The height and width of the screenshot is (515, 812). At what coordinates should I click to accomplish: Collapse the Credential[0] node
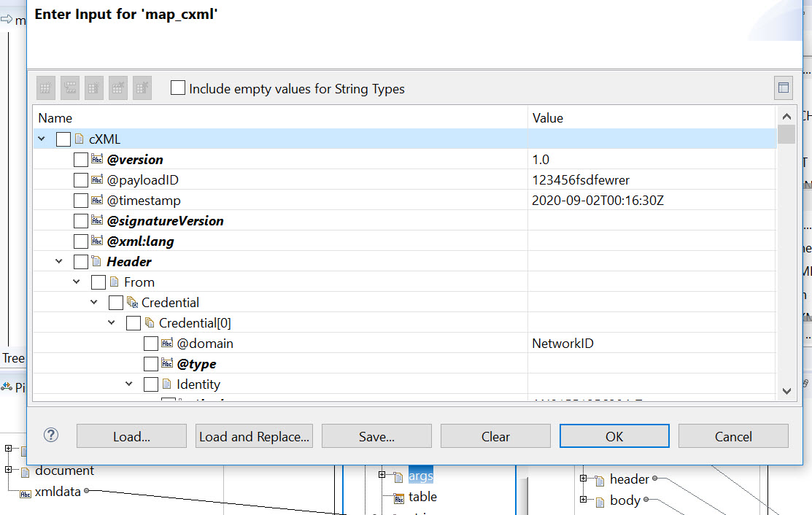pyautogui.click(x=112, y=323)
